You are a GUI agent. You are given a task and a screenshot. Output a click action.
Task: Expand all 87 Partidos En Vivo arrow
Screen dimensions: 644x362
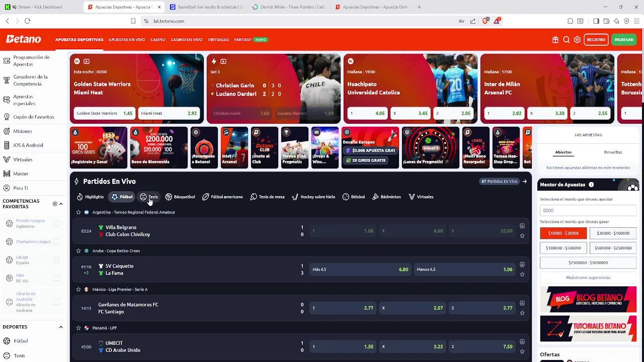pyautogui.click(x=525, y=182)
